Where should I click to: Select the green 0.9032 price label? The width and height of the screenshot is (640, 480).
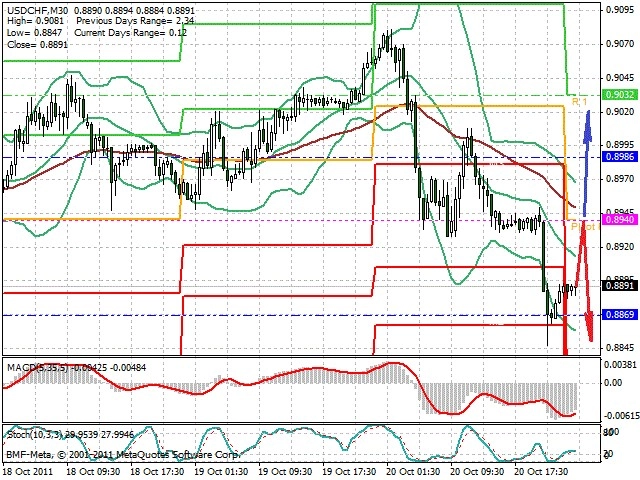(x=620, y=95)
